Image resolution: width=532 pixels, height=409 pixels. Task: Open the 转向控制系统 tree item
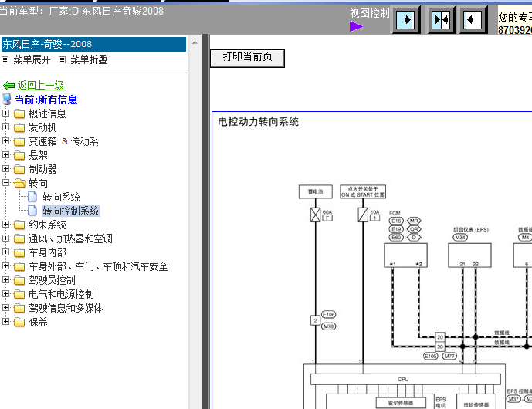tap(70, 211)
